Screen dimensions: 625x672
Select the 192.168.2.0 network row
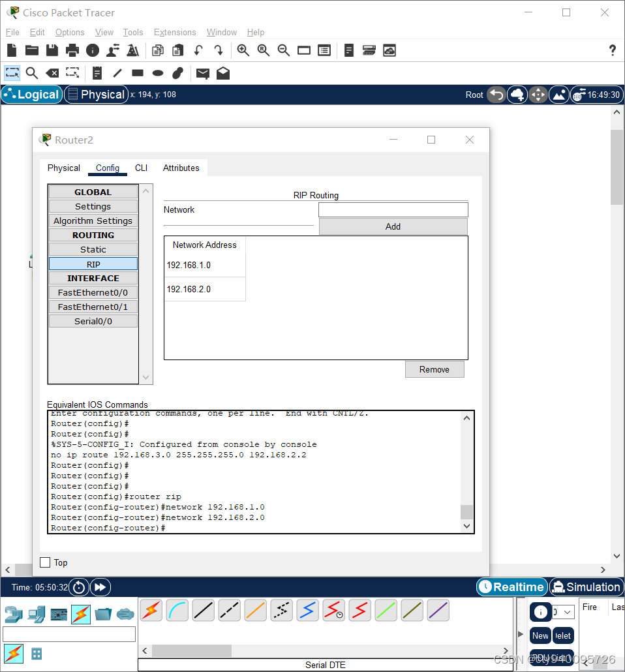(205, 289)
